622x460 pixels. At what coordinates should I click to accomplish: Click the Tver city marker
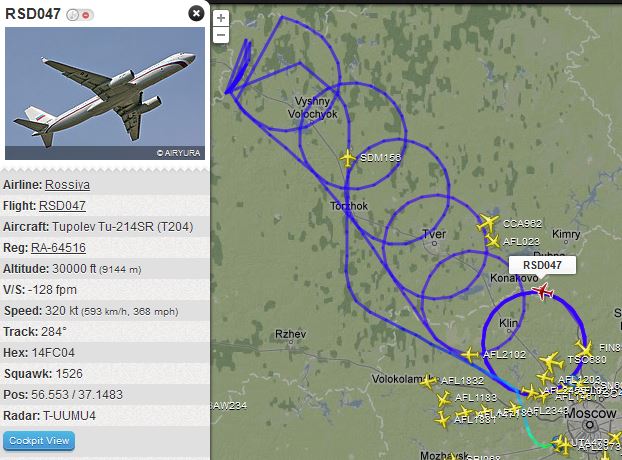coord(434,243)
